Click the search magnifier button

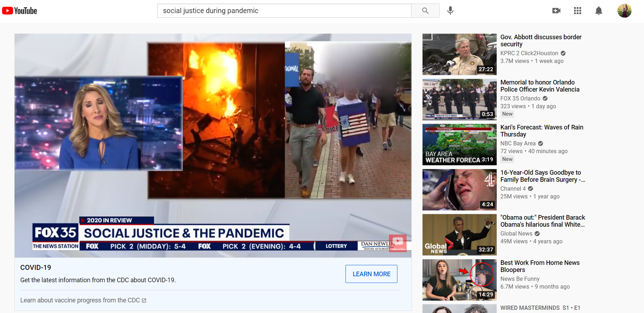(425, 11)
